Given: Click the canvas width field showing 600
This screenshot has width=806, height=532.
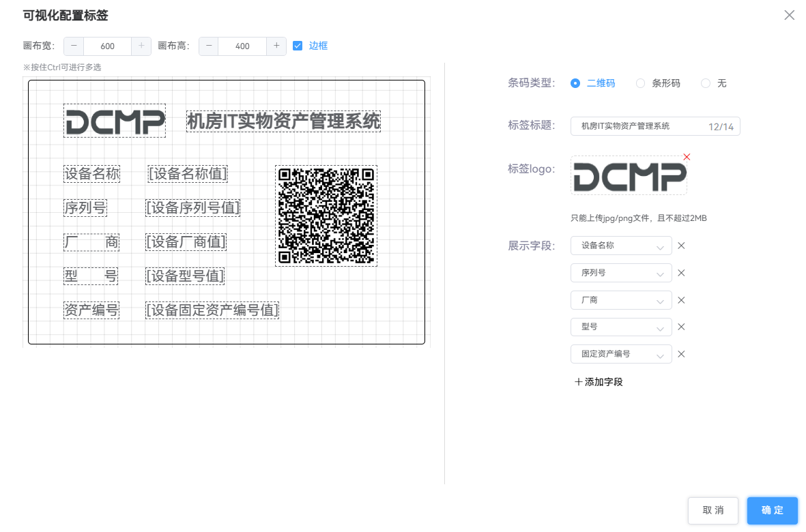Looking at the screenshot, I should coord(107,46).
